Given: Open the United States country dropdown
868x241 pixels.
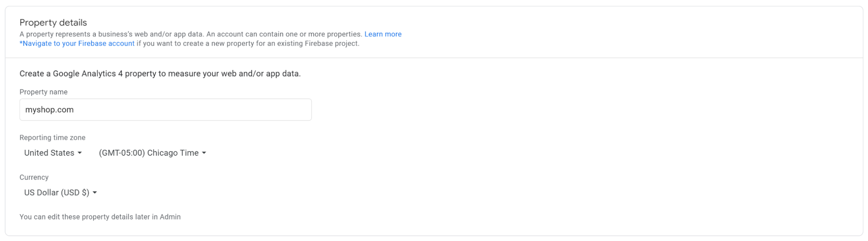Looking at the screenshot, I should 53,153.
